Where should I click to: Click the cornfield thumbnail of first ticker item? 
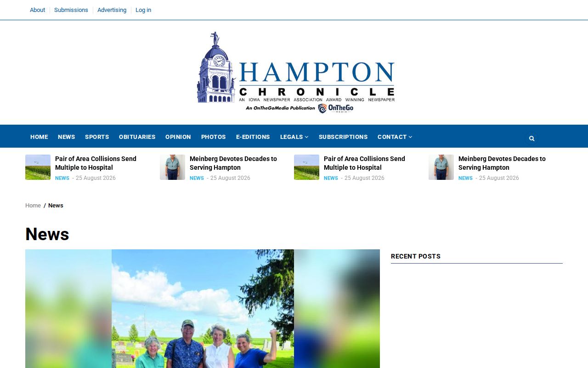38,167
